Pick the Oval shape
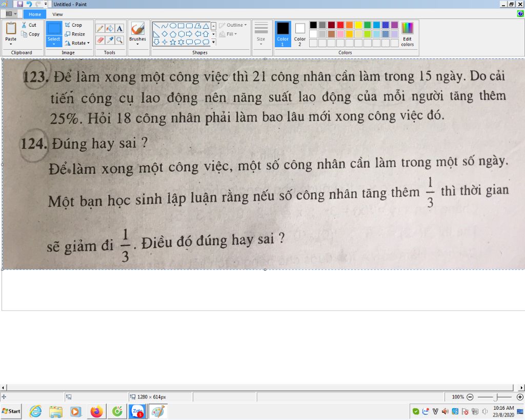 173,26
